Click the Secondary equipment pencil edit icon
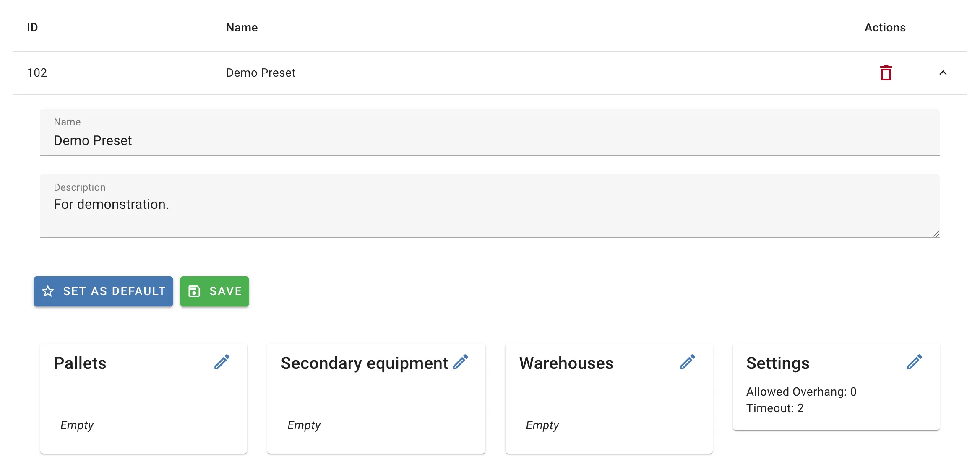Image resolution: width=980 pixels, height=467 pixels. (460, 362)
